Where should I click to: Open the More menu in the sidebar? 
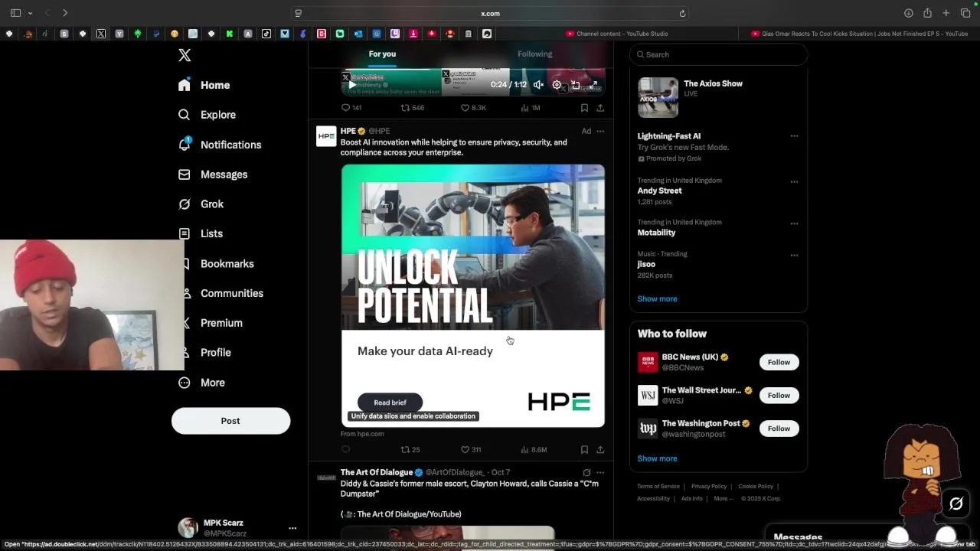click(201, 383)
